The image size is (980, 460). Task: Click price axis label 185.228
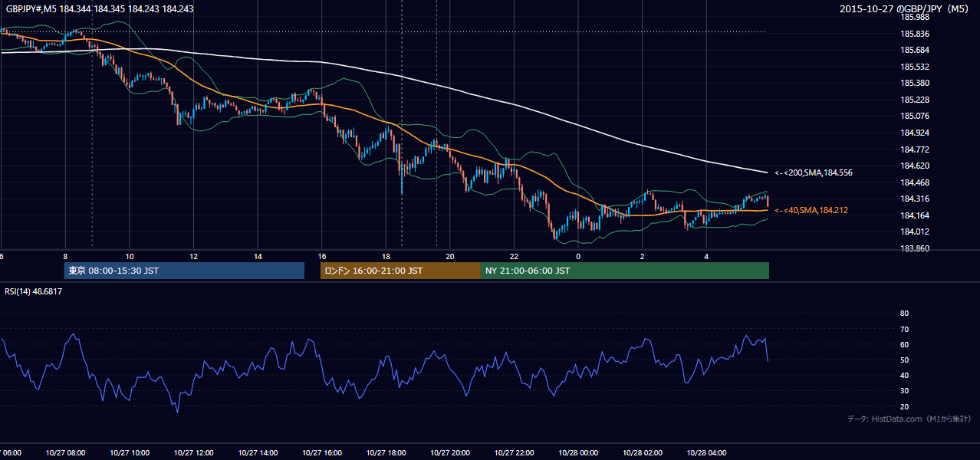(x=915, y=100)
